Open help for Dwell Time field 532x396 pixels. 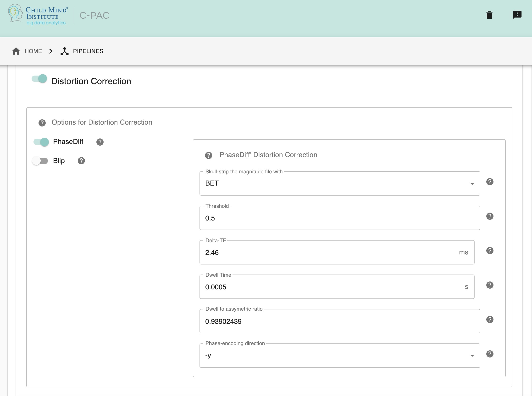point(490,285)
